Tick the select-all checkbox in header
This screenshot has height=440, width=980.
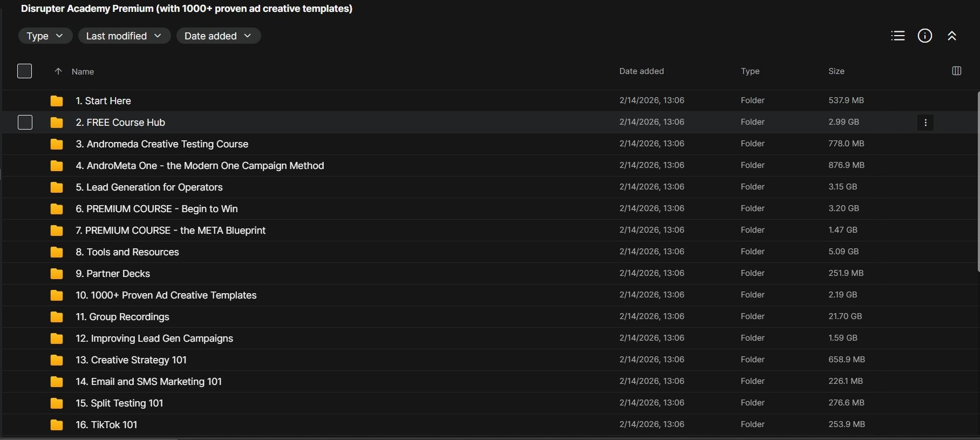pos(25,71)
